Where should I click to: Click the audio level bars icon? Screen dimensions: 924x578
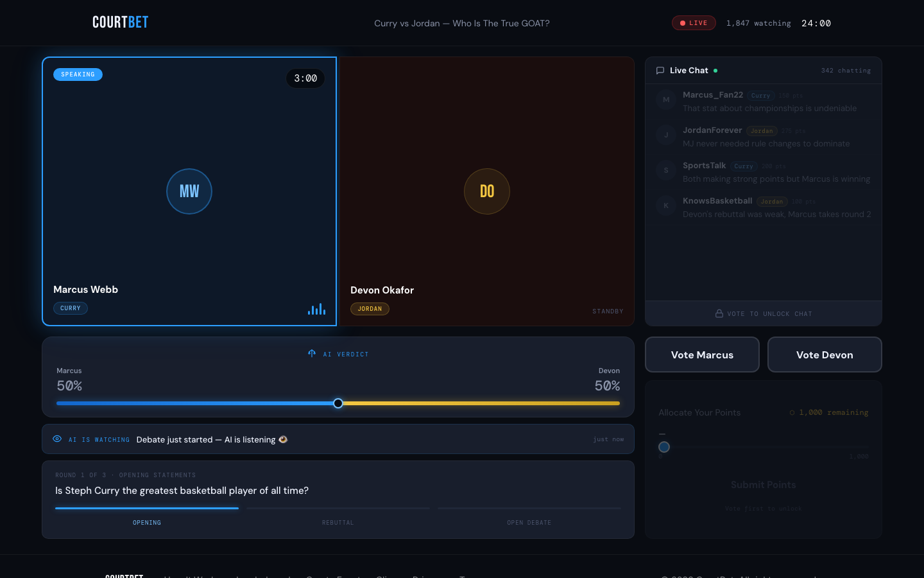317,309
